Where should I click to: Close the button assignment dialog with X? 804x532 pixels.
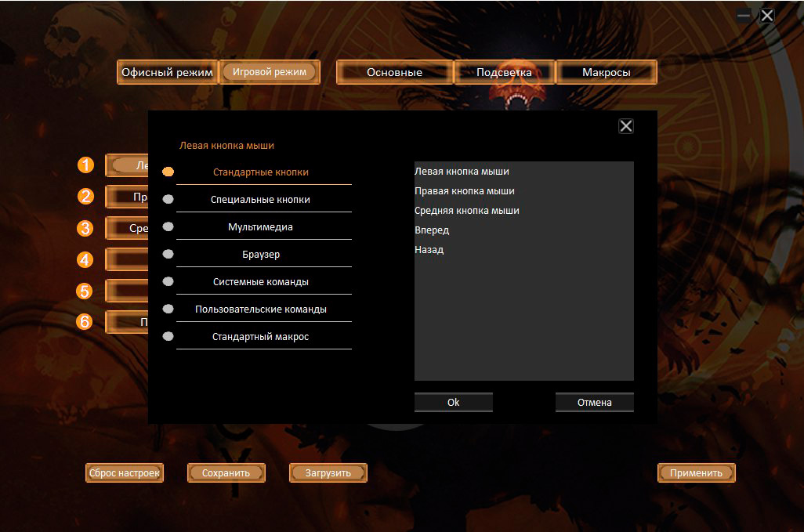tap(625, 126)
